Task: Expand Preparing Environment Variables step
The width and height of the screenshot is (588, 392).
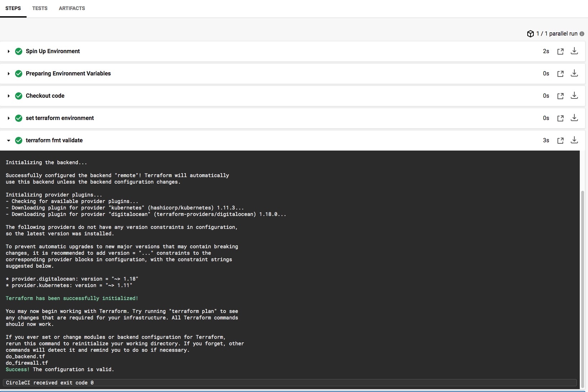Action: (9, 74)
